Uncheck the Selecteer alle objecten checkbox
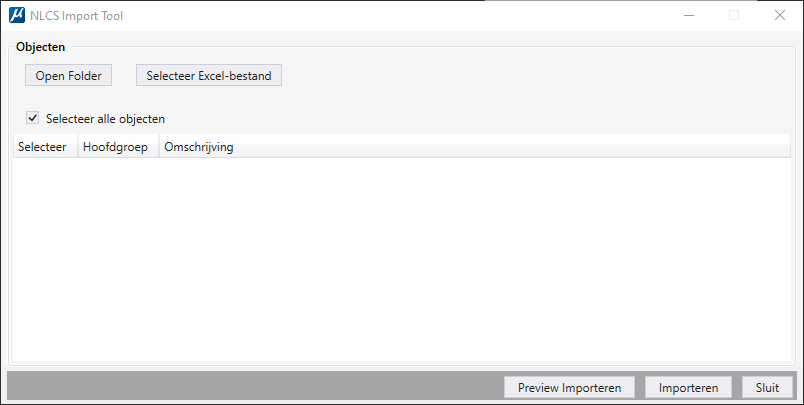Image resolution: width=804 pixels, height=405 pixels. click(32, 118)
